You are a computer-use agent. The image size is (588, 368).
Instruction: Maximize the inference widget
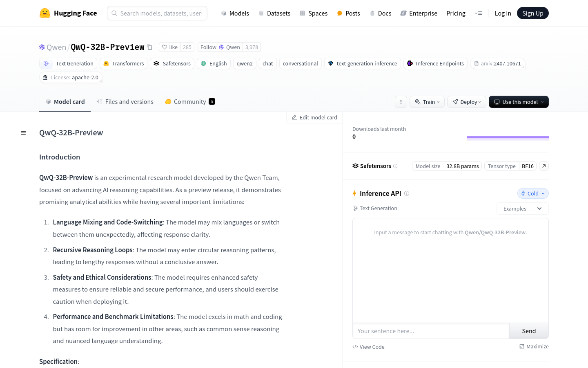[x=534, y=346]
